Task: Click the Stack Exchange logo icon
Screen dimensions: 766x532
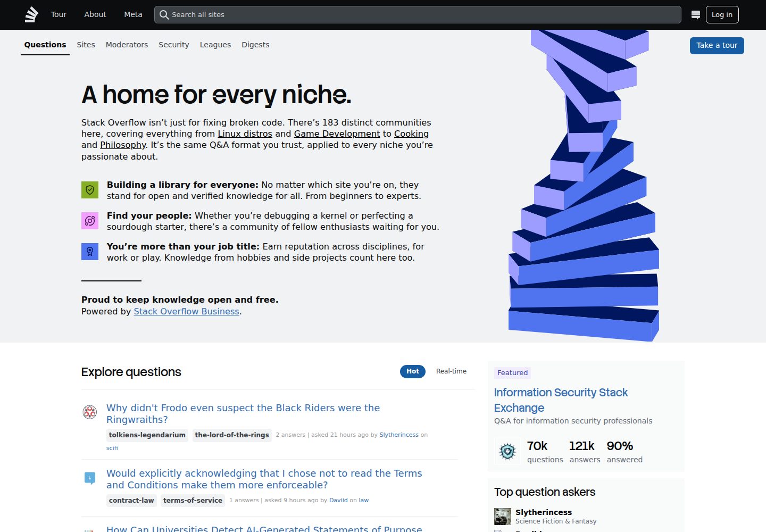Action: pyautogui.click(x=31, y=15)
